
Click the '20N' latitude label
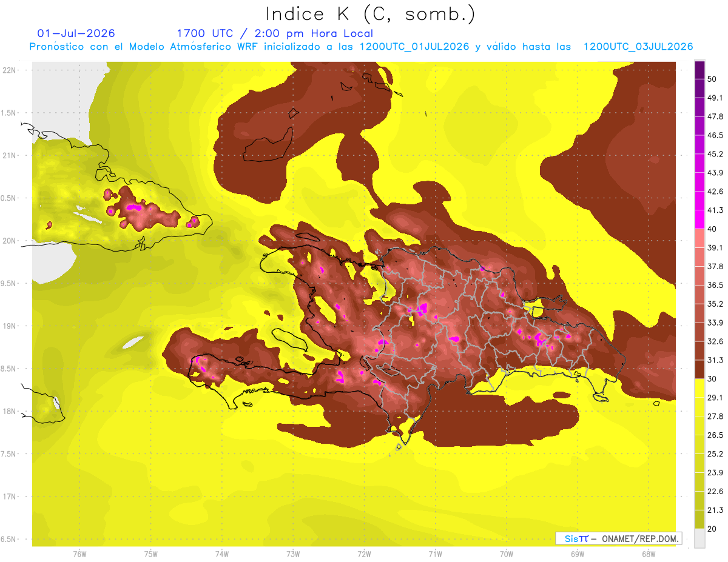click(9, 241)
